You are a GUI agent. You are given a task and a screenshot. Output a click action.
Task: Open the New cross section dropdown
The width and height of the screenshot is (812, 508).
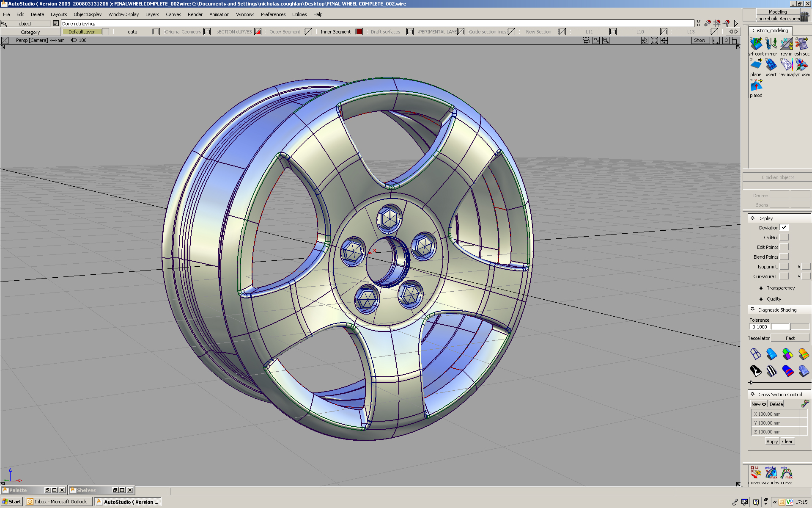pyautogui.click(x=759, y=404)
